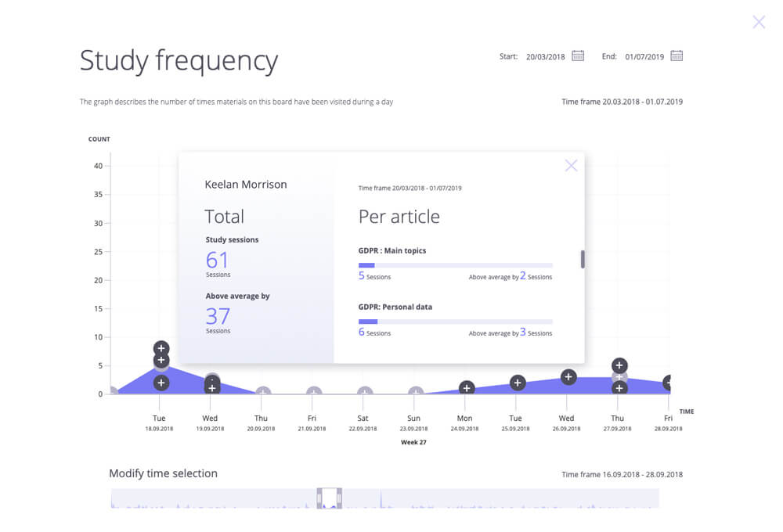Click the plus marker on Tue 25.09.2018
Viewport: 783px width, 532px height.
(x=518, y=383)
